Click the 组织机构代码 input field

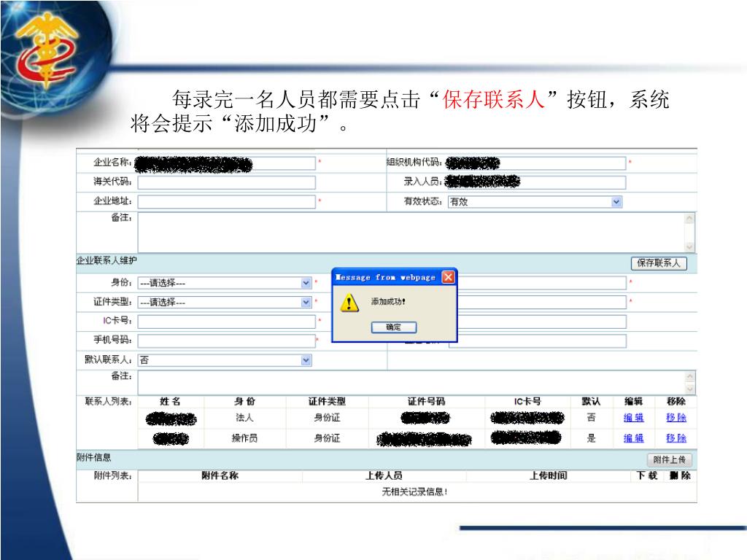536,163
